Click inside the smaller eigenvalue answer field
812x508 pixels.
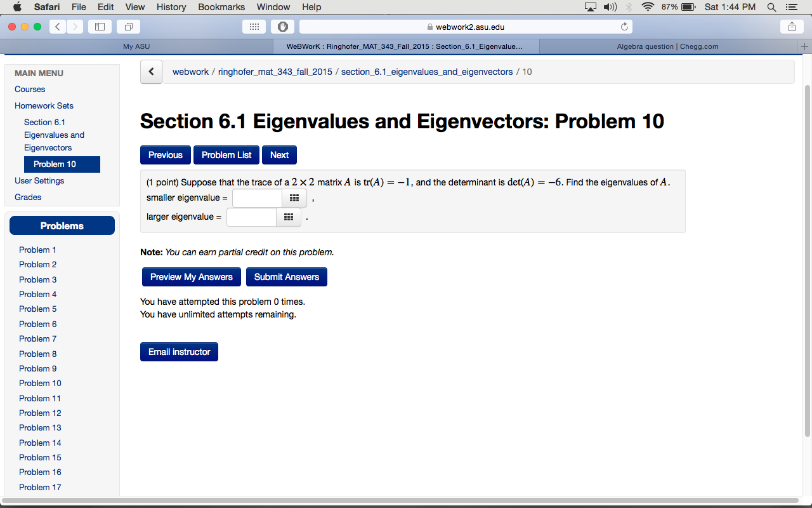pos(256,197)
